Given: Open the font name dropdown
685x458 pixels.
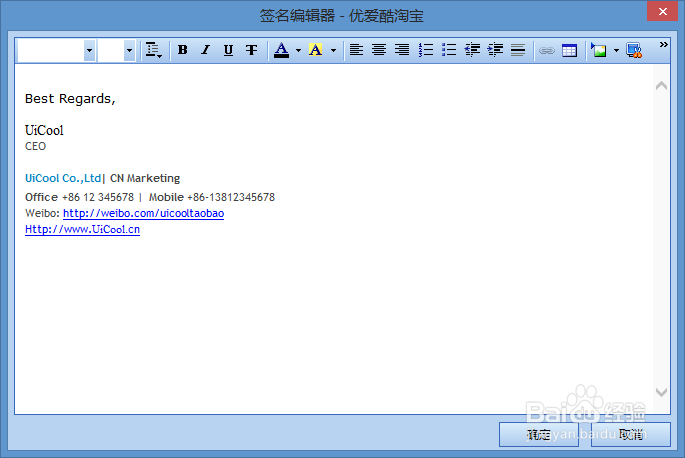Looking at the screenshot, I should pyautogui.click(x=90, y=50).
